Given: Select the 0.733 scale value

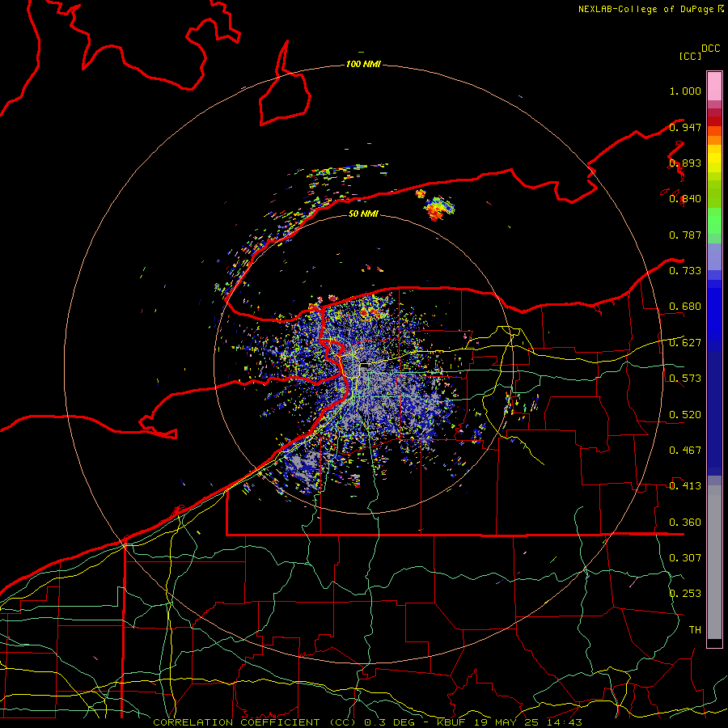Looking at the screenshot, I should pyautogui.click(x=685, y=271).
